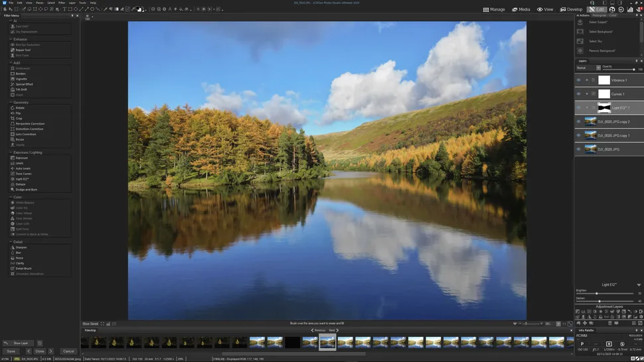Toggle visibility of Curves 1 layer

(x=578, y=93)
